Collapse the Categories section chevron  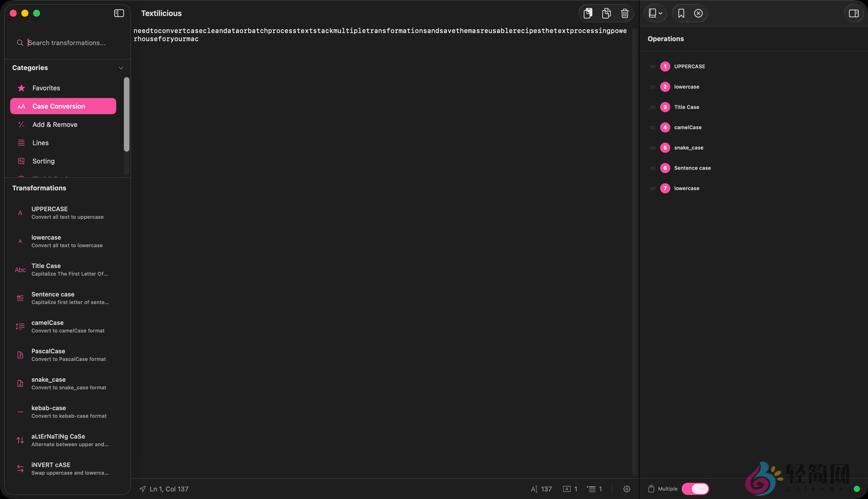121,68
